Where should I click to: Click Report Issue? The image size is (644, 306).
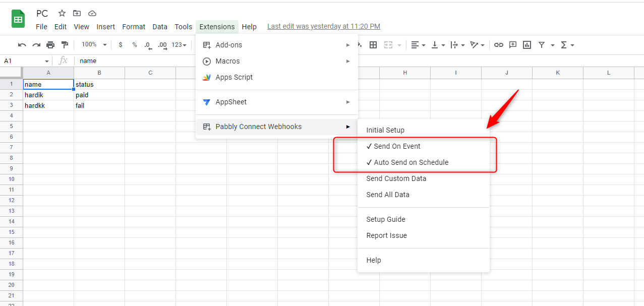(x=424, y=235)
